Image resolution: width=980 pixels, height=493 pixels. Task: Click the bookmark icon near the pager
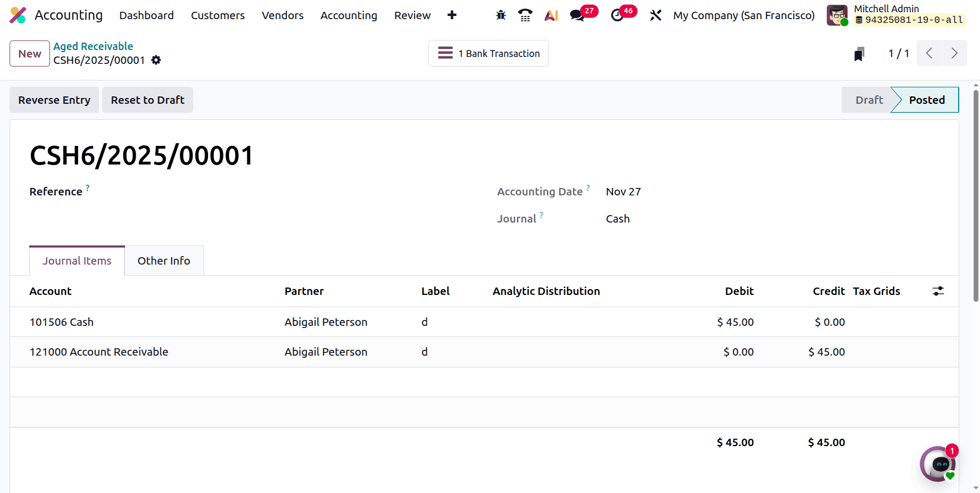(x=859, y=54)
